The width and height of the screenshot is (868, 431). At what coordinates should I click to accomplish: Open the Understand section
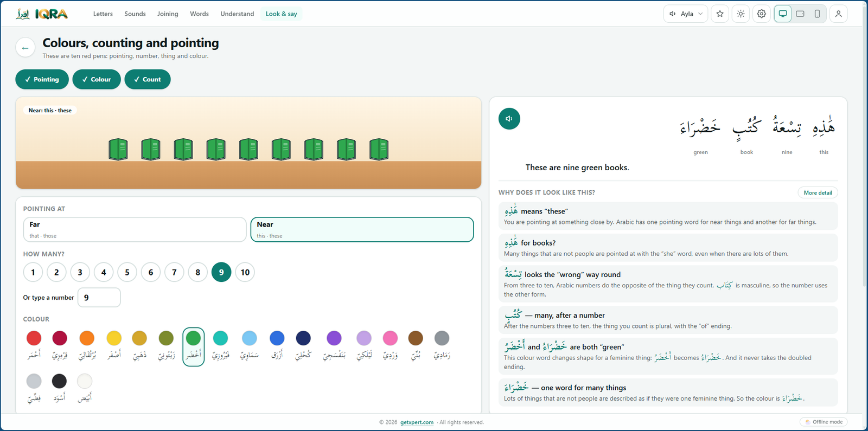tap(237, 14)
